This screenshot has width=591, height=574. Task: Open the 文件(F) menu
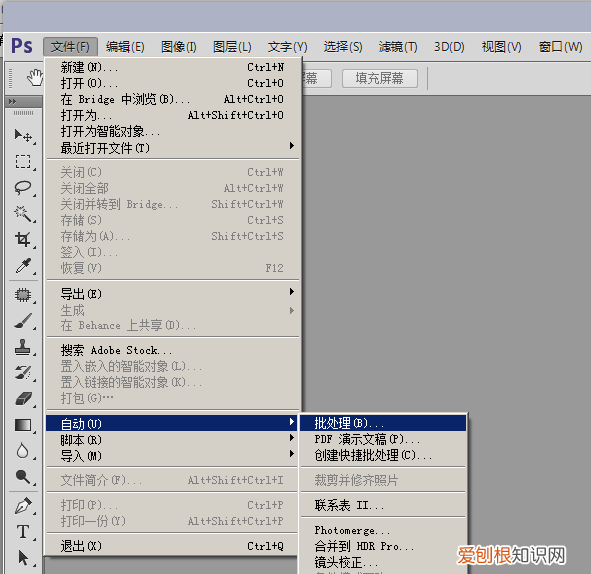click(x=70, y=47)
